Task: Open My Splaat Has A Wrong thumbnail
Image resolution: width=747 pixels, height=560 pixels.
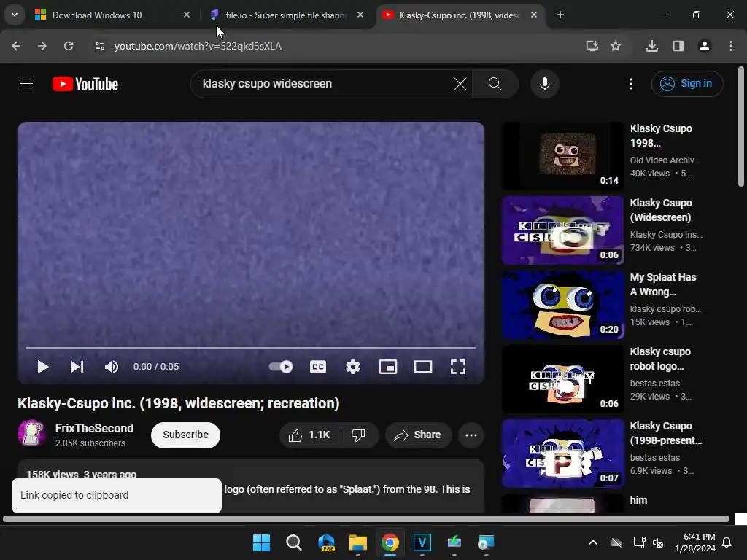Action: [562, 304]
